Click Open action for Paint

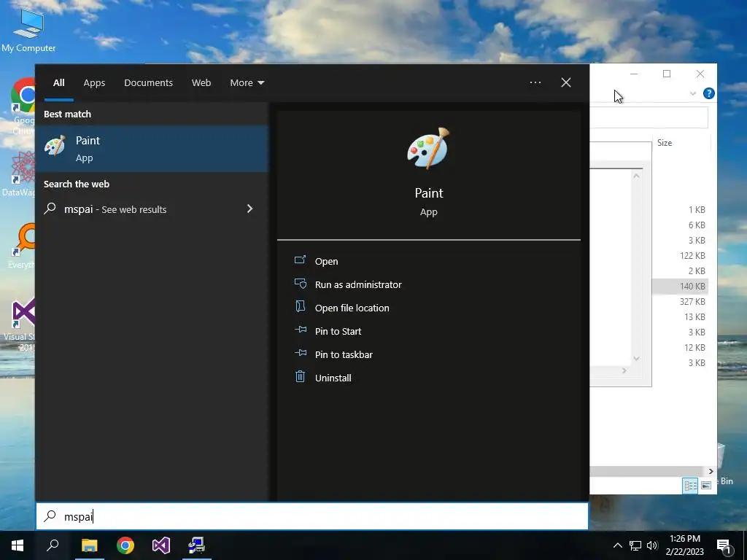(x=326, y=262)
